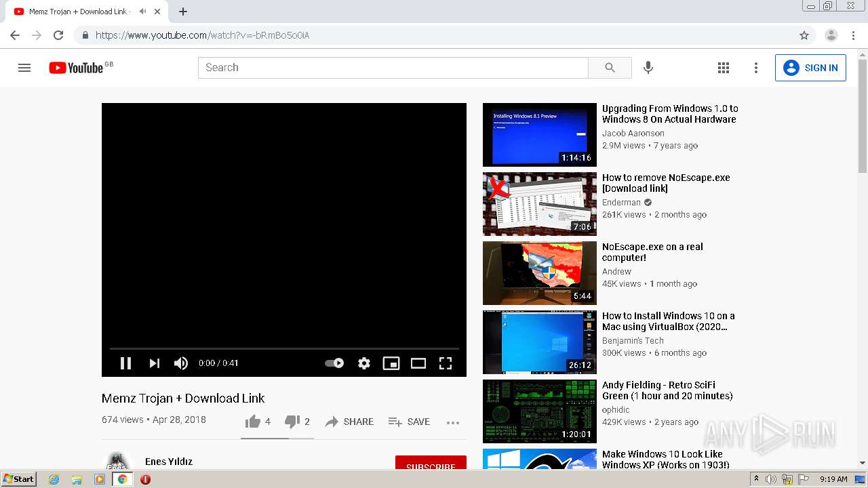Go to YouTube home via logo
Image resolution: width=868 pixels, height=488 pixels.
click(76, 68)
